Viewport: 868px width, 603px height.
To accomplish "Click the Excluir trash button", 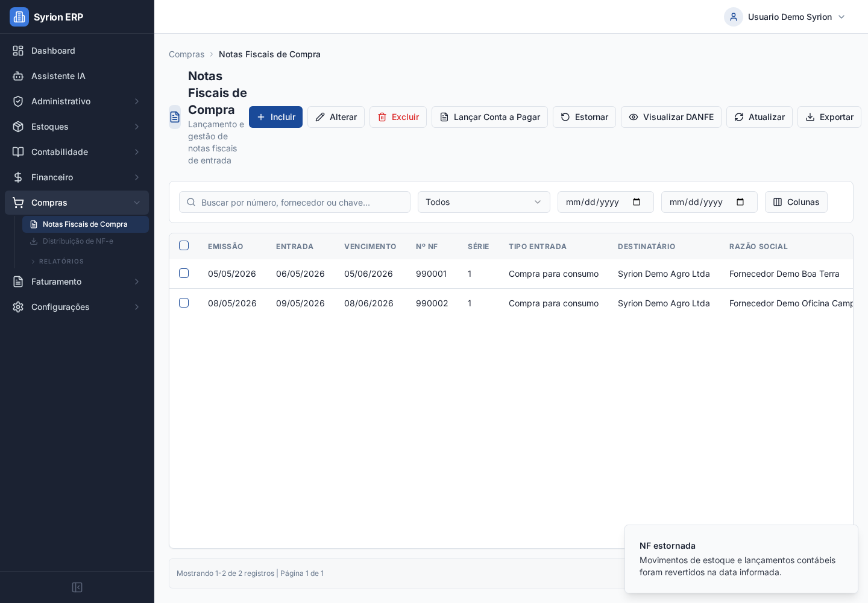I will (398, 117).
